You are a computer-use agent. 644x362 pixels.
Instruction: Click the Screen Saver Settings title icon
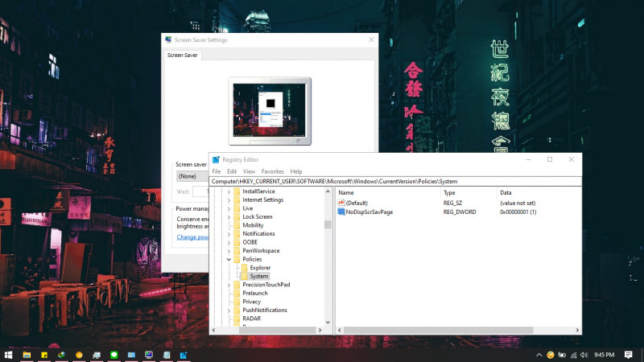[168, 39]
